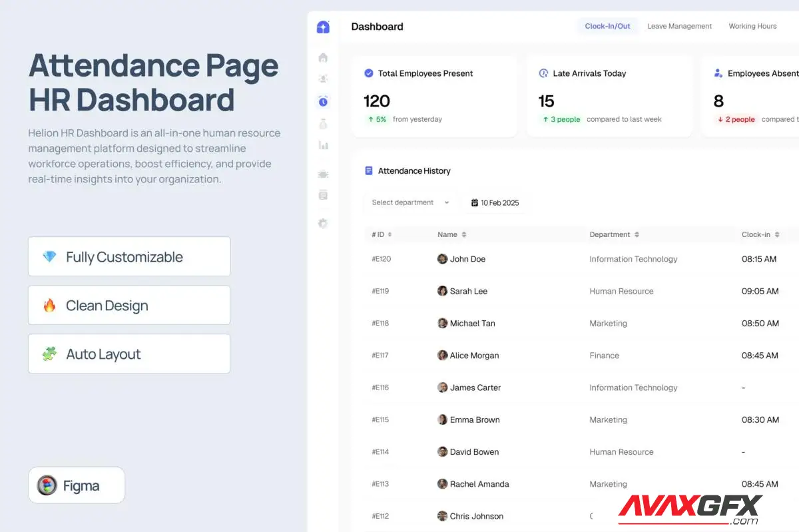Click the clock icon on Late Arrivals Today
This screenshot has height=532, width=799.
[543, 73]
